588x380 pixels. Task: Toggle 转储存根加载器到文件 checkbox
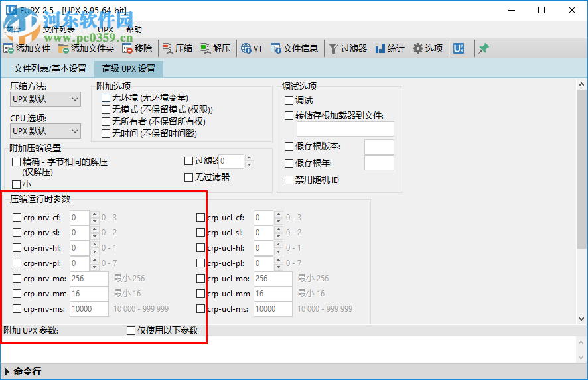[x=289, y=116]
